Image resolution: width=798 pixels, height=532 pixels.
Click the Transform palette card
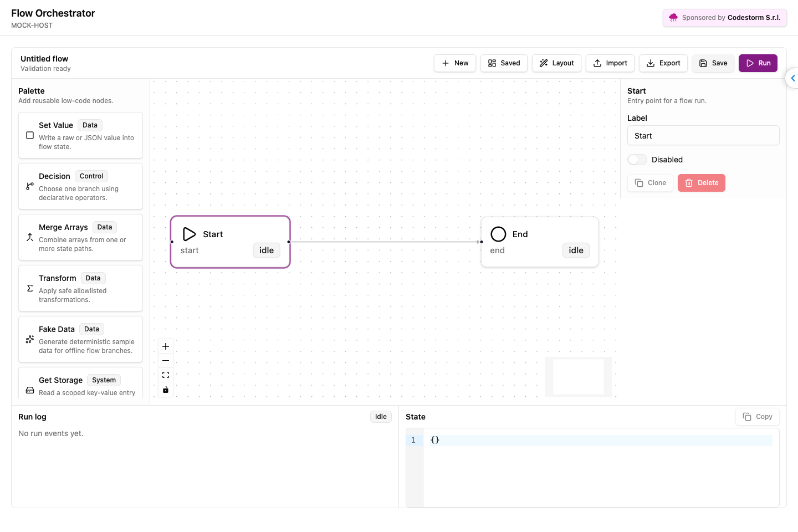coord(80,288)
